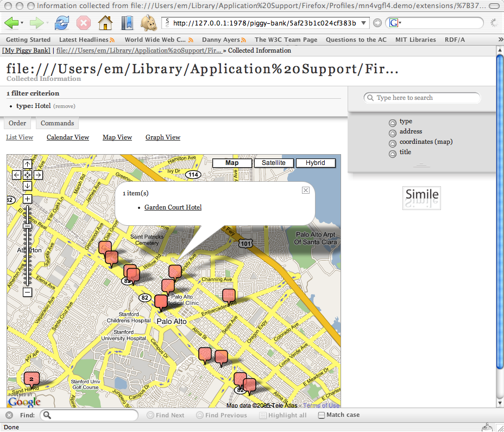This screenshot has width=504, height=432.
Task: Close the Garden Court Hotel info bubble
Action: [x=306, y=190]
